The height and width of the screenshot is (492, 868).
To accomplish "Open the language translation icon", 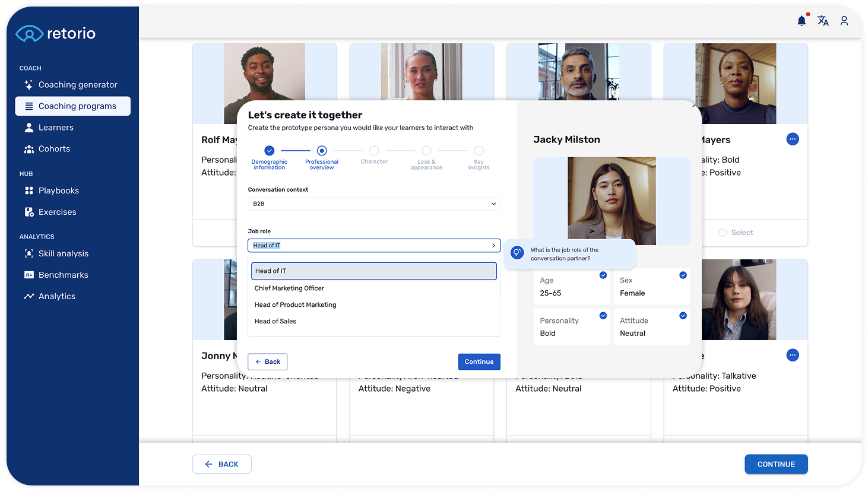I will tap(823, 21).
